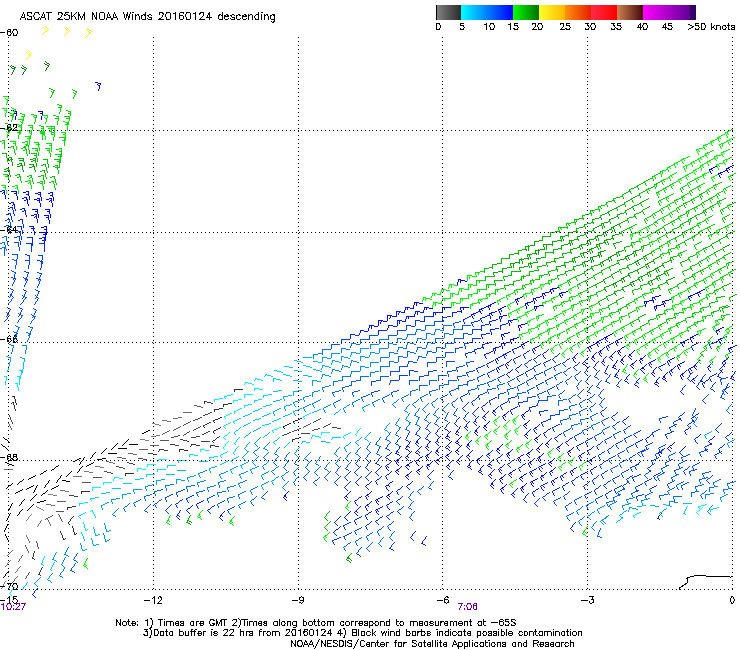
Task: Click the longitude label '-6'
Action: tap(442, 600)
